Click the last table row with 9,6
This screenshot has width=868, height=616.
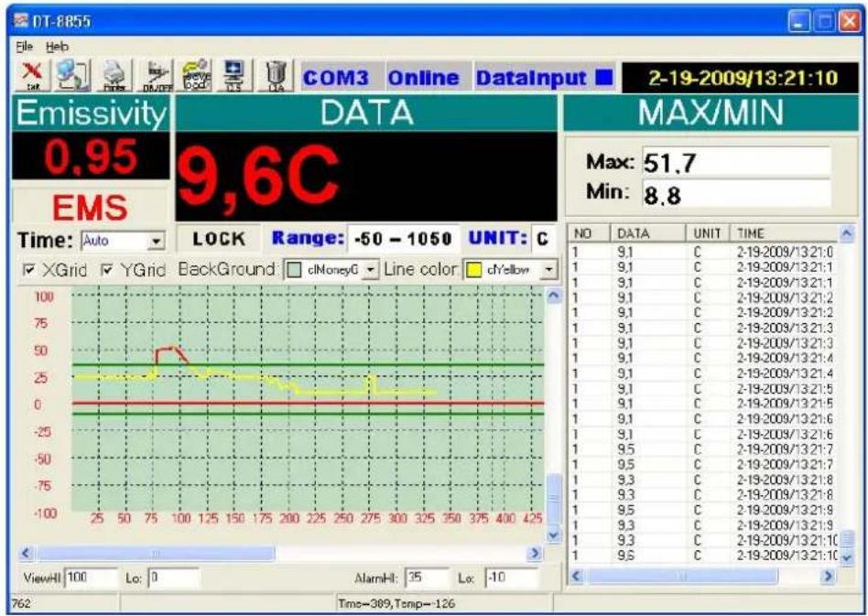[704, 555]
